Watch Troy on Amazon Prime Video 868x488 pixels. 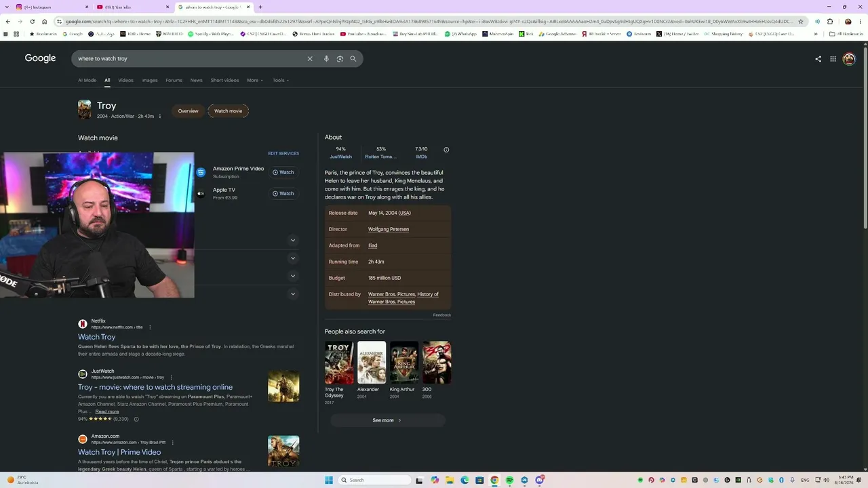pyautogui.click(x=283, y=173)
